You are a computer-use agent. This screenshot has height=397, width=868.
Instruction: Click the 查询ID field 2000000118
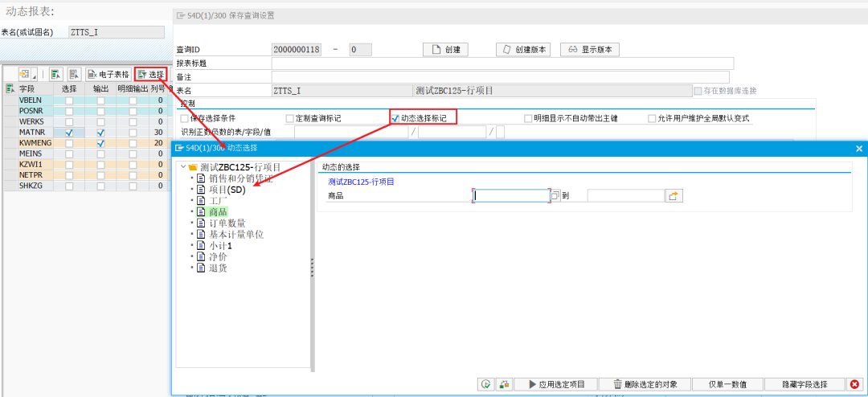click(297, 49)
